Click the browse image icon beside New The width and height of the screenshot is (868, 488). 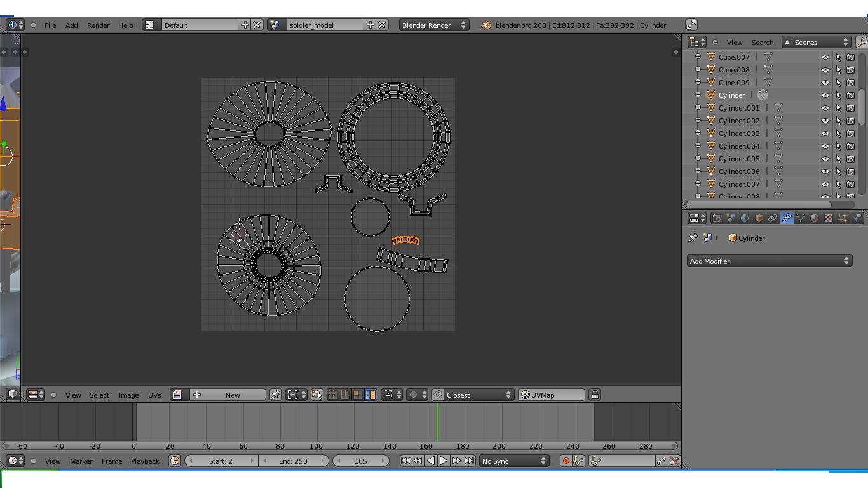(177, 395)
